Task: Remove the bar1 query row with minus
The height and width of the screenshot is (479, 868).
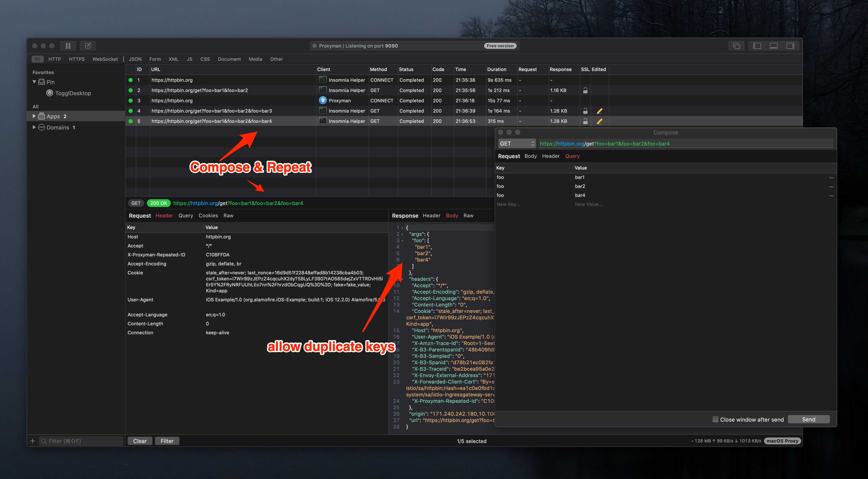Action: (x=831, y=177)
